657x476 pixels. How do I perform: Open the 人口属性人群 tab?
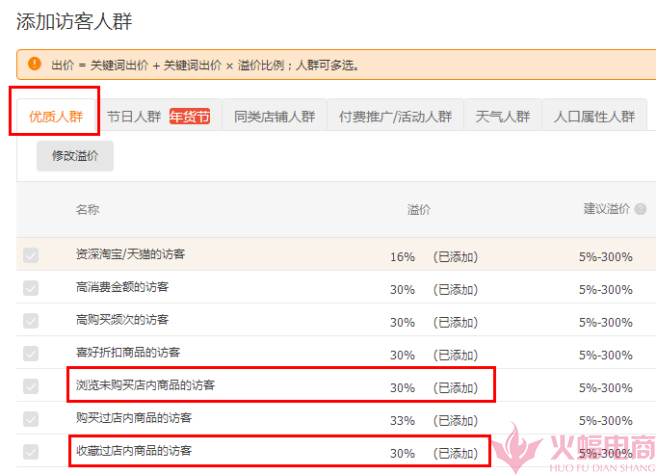[594, 117]
